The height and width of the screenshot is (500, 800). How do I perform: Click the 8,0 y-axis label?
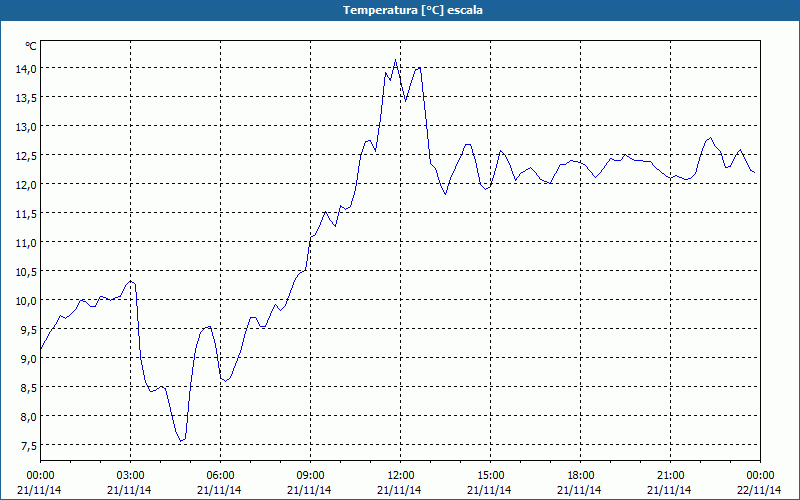tap(28, 417)
